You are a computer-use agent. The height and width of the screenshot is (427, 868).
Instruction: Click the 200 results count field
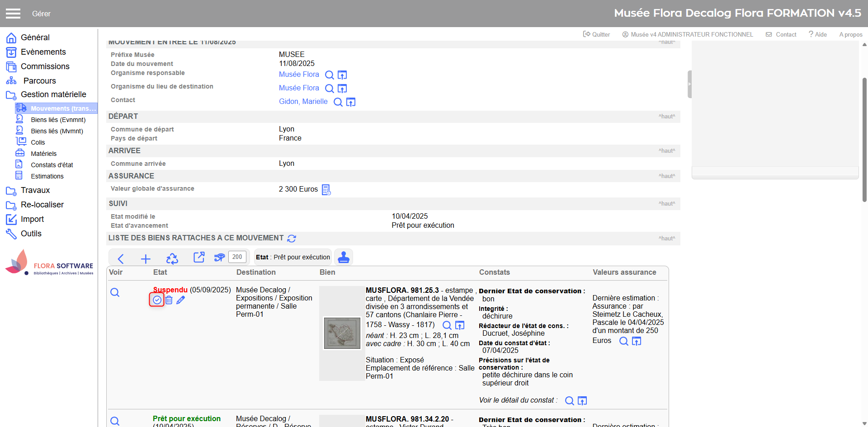click(x=237, y=257)
